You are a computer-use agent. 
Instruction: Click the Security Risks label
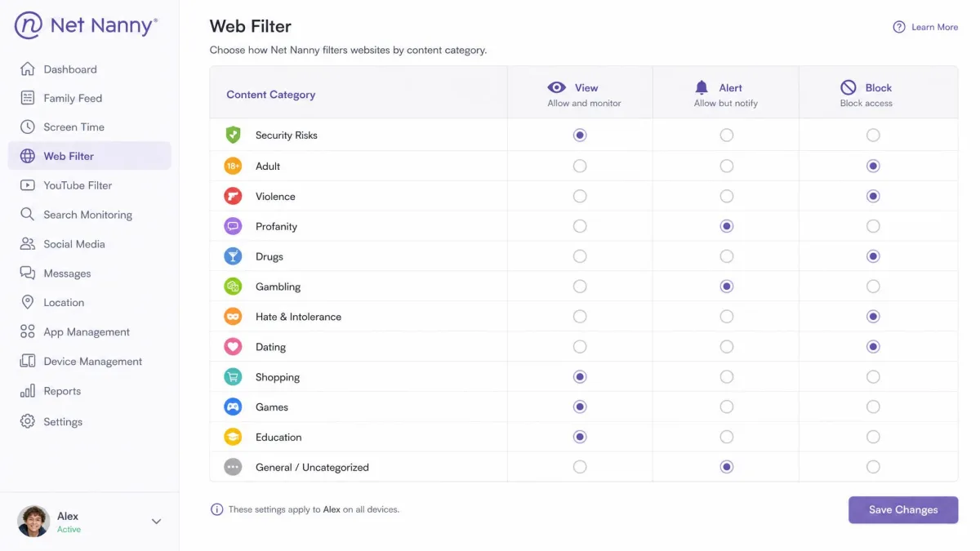[x=287, y=136]
